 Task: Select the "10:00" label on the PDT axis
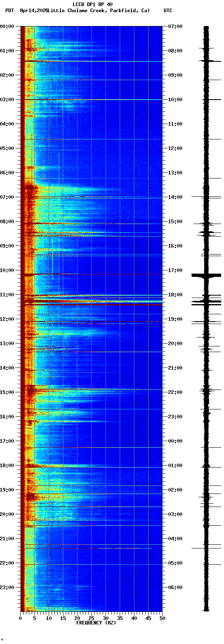pyautogui.click(x=7, y=270)
